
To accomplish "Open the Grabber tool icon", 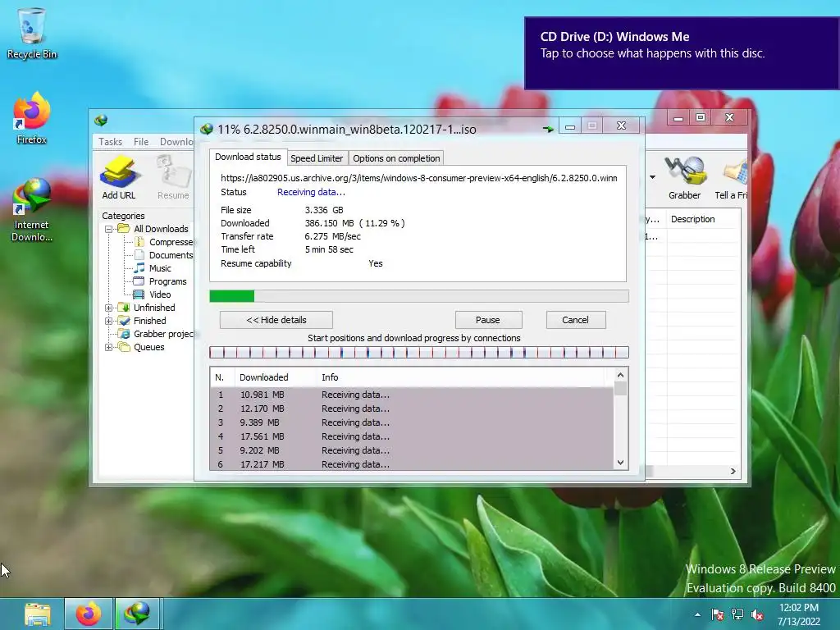I will (x=684, y=177).
